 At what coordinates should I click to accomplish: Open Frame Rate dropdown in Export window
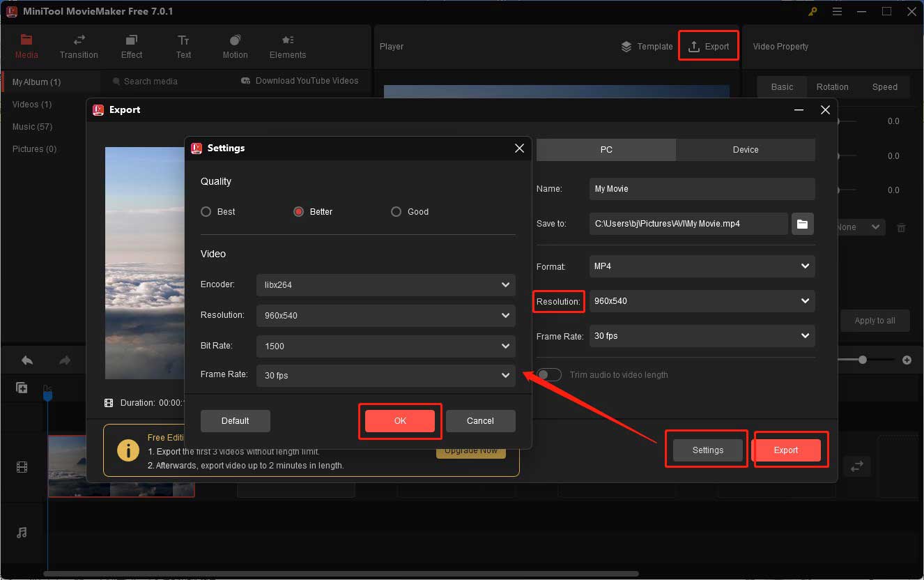pyautogui.click(x=702, y=336)
